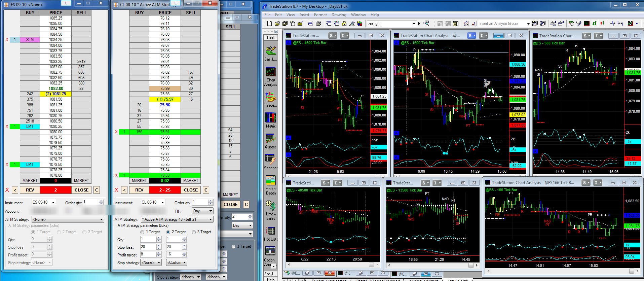Screen dimensions: 644x281
Task: Increase first Profit target value in CL window
Action: click(159, 253)
